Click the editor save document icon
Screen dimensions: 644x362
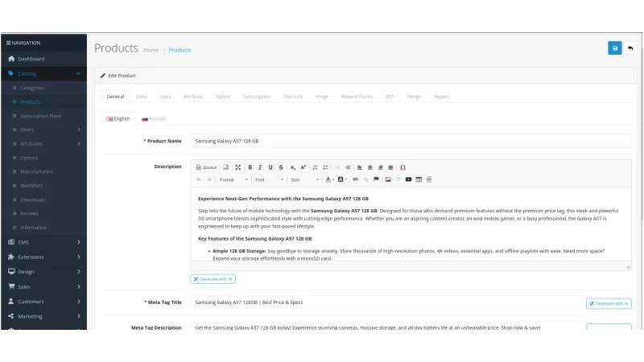pos(225,167)
